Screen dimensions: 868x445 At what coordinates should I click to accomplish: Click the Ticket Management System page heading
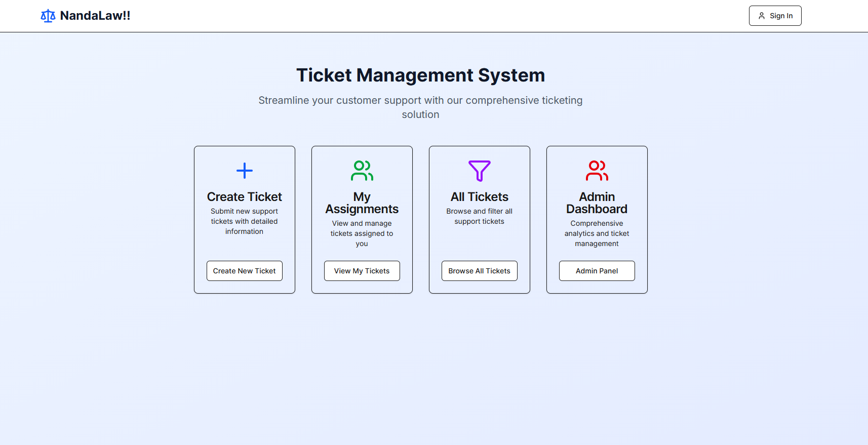(x=420, y=75)
